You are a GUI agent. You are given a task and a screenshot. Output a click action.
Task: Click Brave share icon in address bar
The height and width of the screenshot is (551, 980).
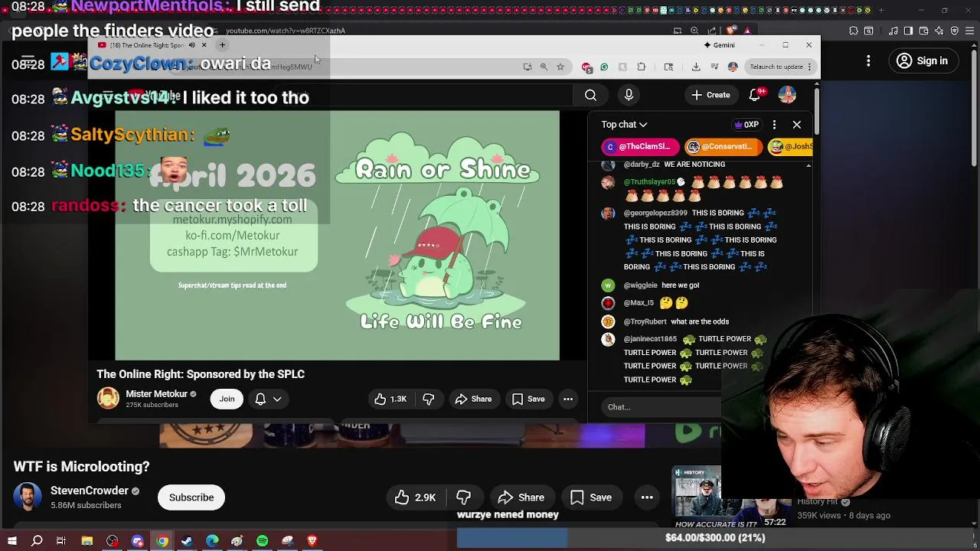(710, 31)
